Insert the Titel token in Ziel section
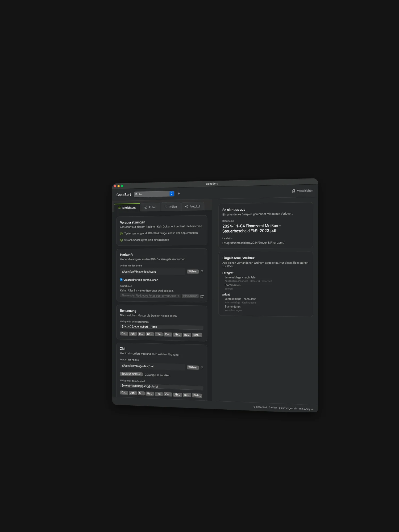Image resolution: width=399 pixels, height=532 pixels. pos(159,394)
